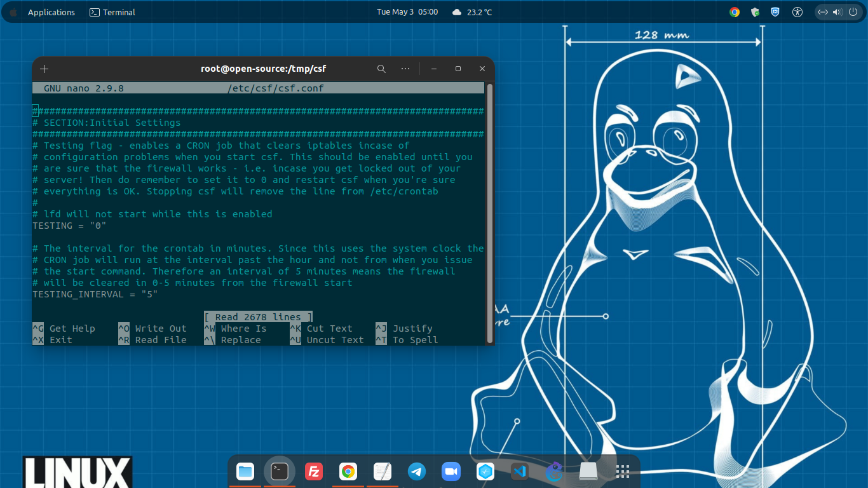Launch Telegram from the dock
868x488 pixels.
pyautogui.click(x=417, y=471)
